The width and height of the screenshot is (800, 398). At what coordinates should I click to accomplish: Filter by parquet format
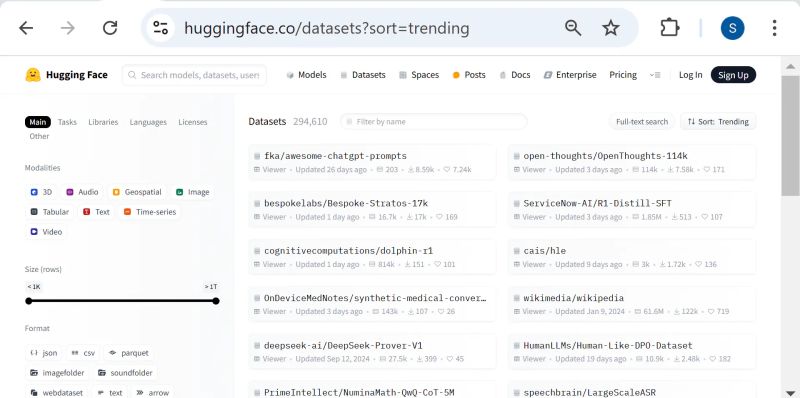(129, 353)
